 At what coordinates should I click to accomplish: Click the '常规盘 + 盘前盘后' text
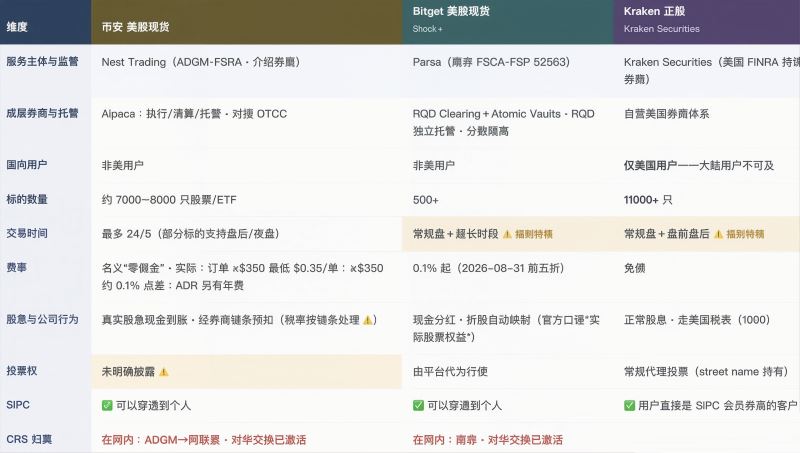click(x=666, y=234)
